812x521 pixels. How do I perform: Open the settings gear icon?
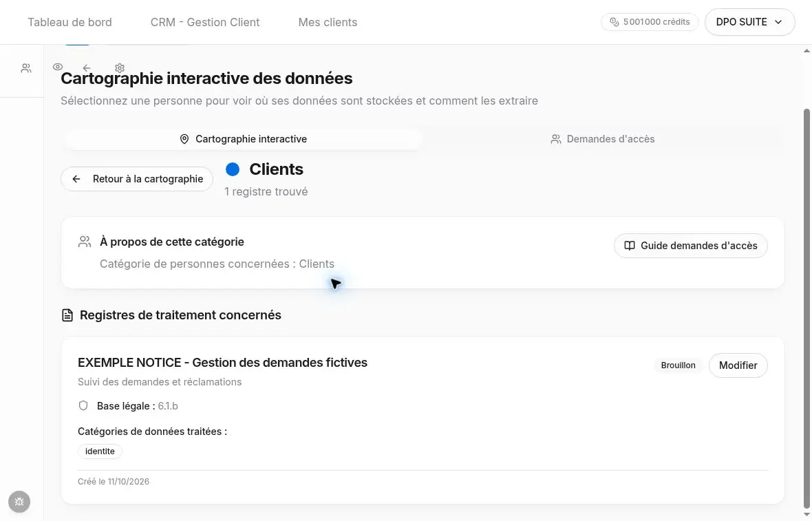120,68
